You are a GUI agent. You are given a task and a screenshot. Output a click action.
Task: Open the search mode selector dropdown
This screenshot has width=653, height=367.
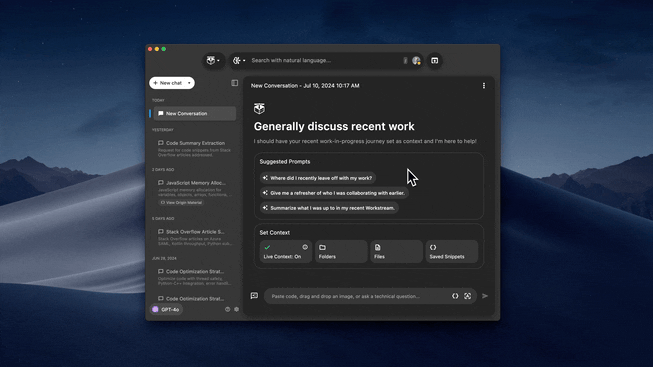click(x=239, y=60)
